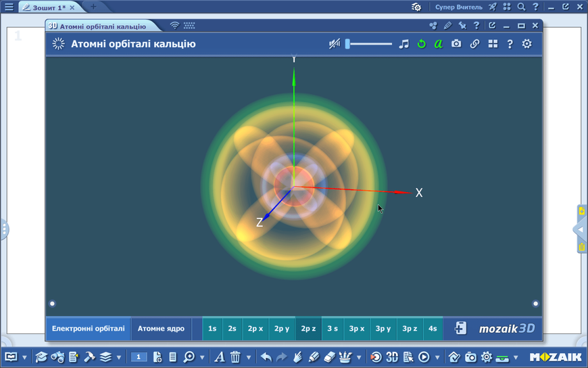Open the hammer tools icon
This screenshot has width=588, height=368.
pos(89,356)
